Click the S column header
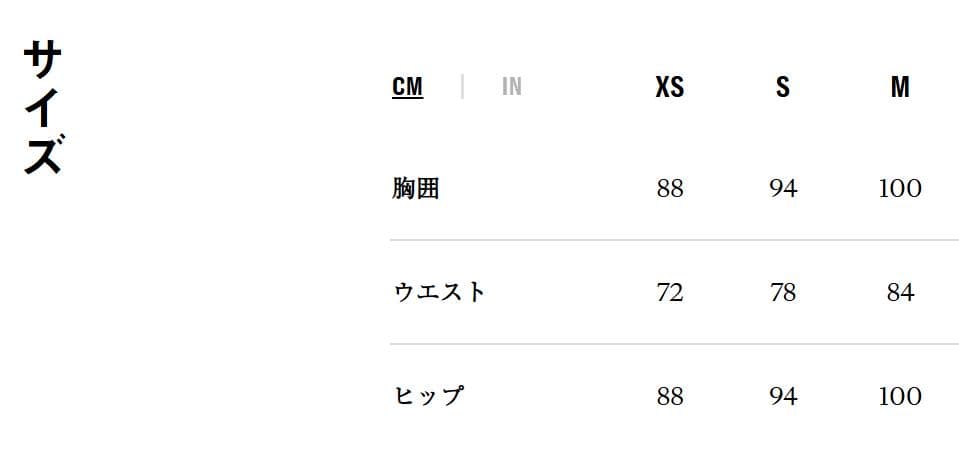The image size is (959, 476). tap(782, 87)
